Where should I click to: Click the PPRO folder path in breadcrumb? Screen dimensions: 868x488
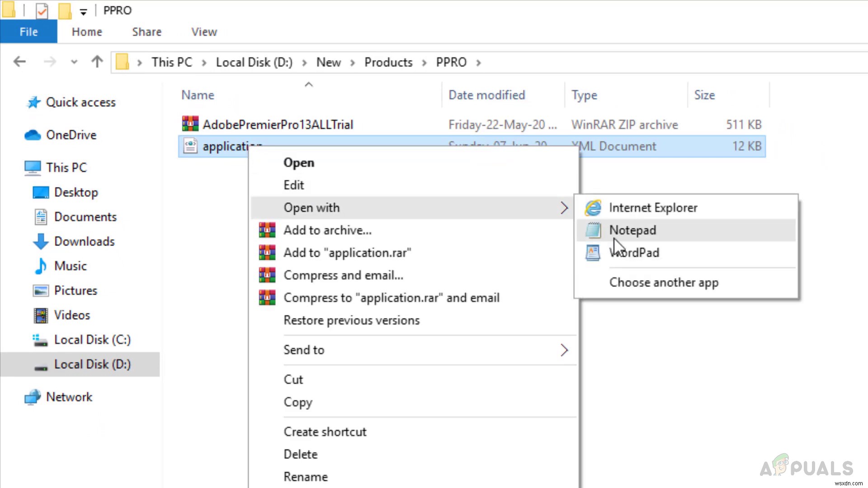click(x=451, y=62)
